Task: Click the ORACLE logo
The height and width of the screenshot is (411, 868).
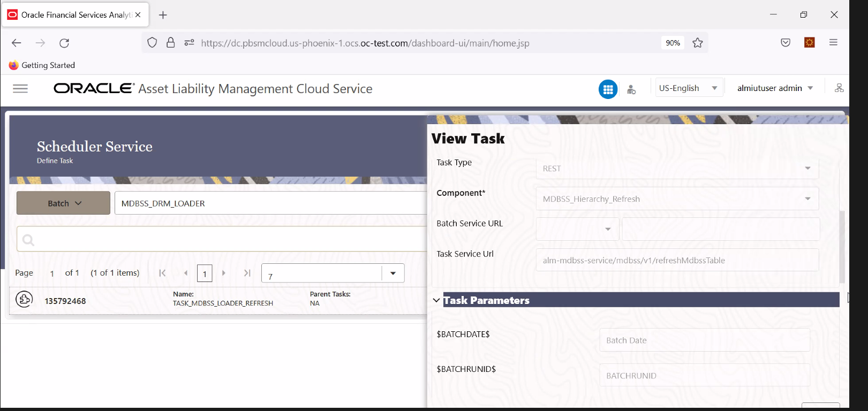Action: coord(94,88)
